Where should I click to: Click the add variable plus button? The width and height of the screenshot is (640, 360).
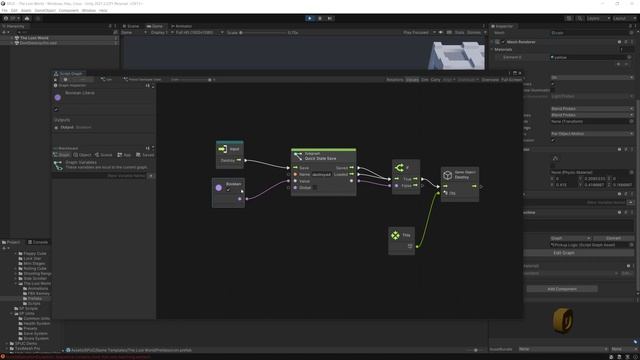coord(151,176)
